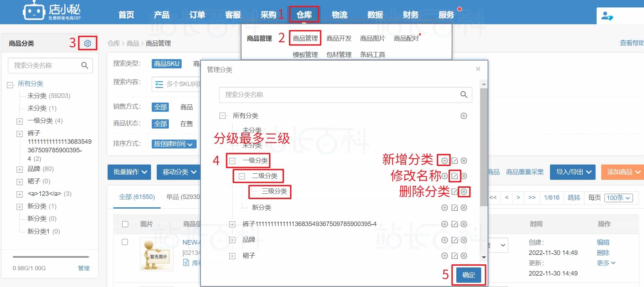The height and width of the screenshot is (287, 644).
Task: Close the 管理分类 dialog
Action: (x=478, y=69)
